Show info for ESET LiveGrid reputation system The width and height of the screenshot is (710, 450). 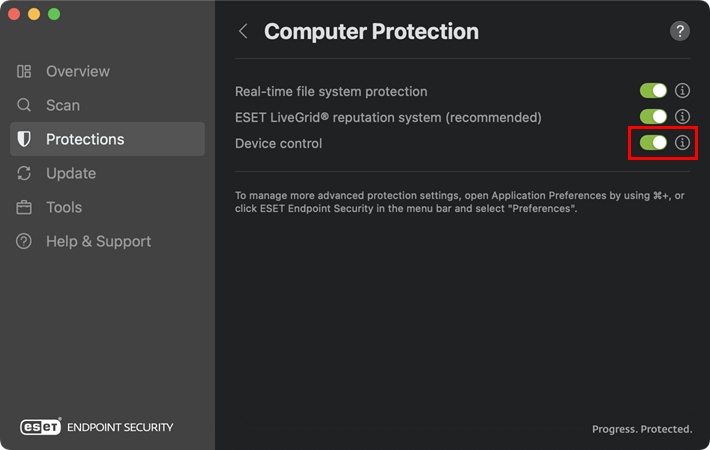[683, 117]
